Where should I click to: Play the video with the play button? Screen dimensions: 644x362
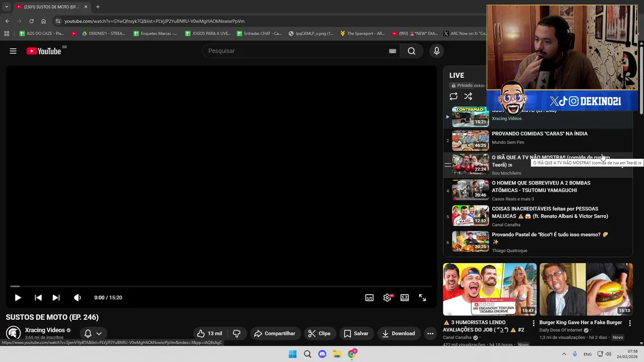(18, 298)
